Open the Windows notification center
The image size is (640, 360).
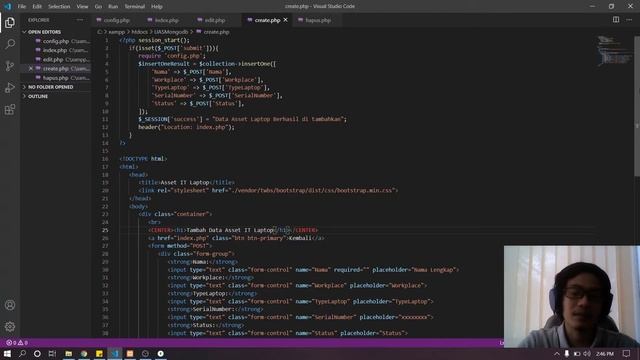(x=627, y=353)
